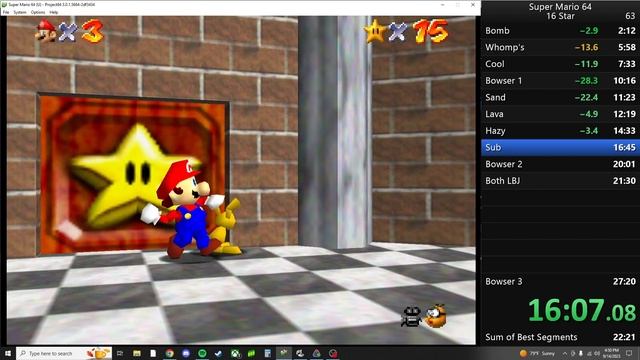Click the 16 Star category text

coord(560,16)
